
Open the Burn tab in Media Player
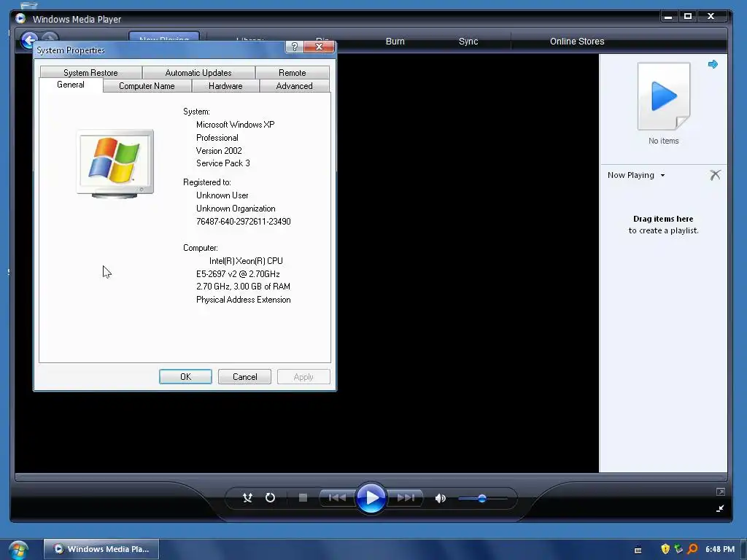point(395,42)
